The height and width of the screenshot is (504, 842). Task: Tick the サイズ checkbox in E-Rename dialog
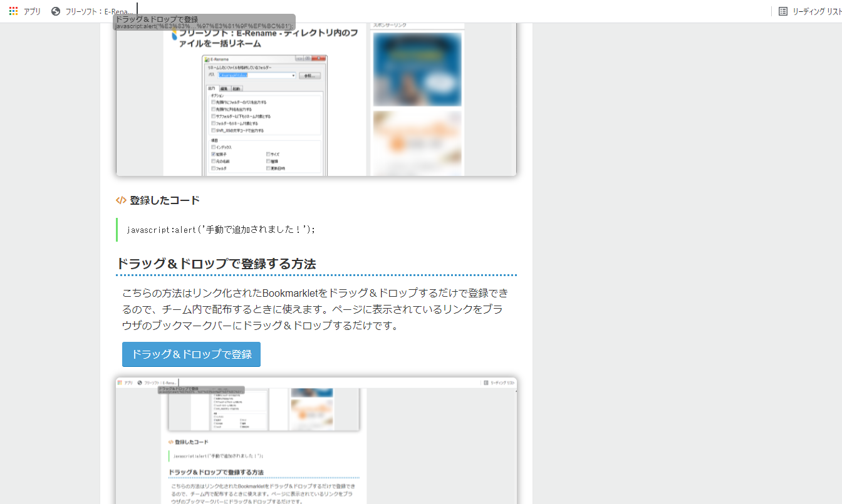(268, 154)
